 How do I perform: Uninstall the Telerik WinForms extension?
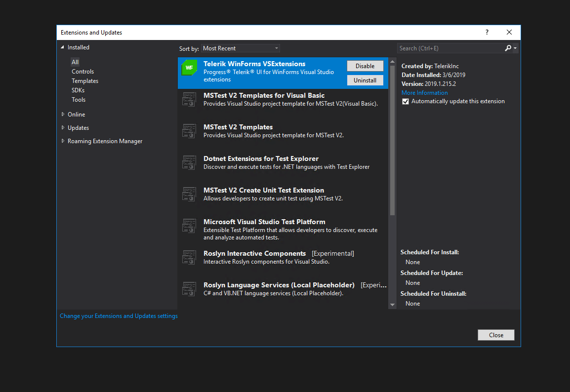(365, 80)
